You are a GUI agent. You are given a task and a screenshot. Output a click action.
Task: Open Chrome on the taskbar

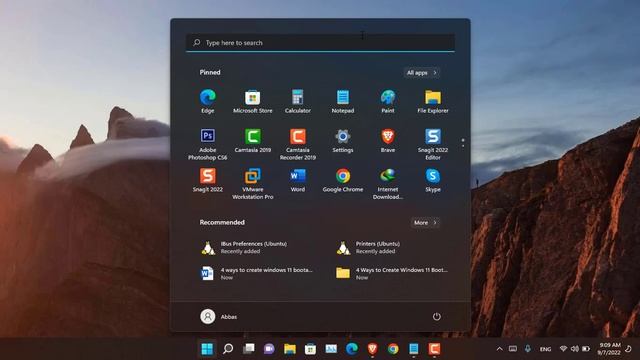pos(393,349)
